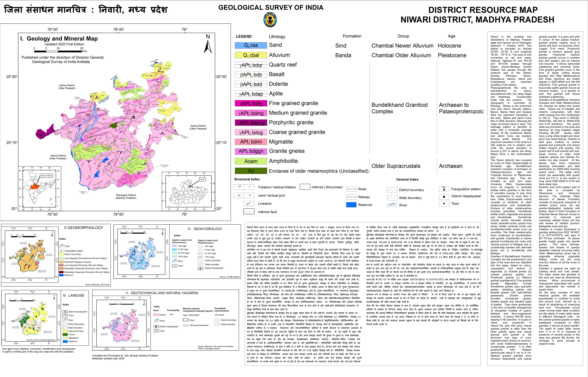Select the Active Flood Plain swatch
Screen dimensions: 588x377
pyautogui.click(x=61, y=254)
